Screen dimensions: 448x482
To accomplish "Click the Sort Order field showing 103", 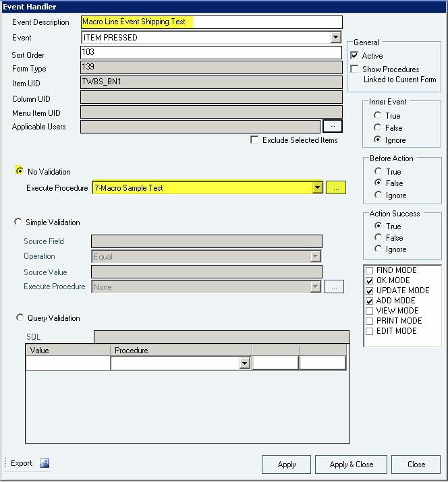I will point(211,53).
